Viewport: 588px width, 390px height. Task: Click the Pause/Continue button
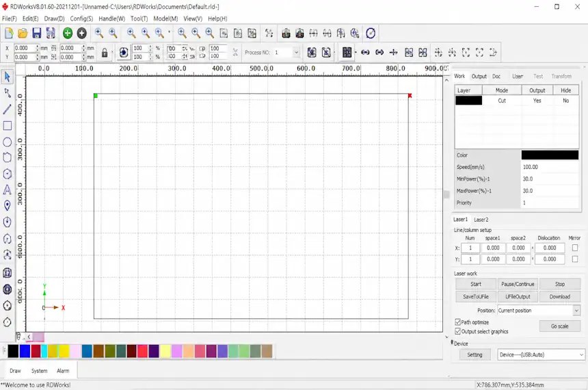point(518,284)
